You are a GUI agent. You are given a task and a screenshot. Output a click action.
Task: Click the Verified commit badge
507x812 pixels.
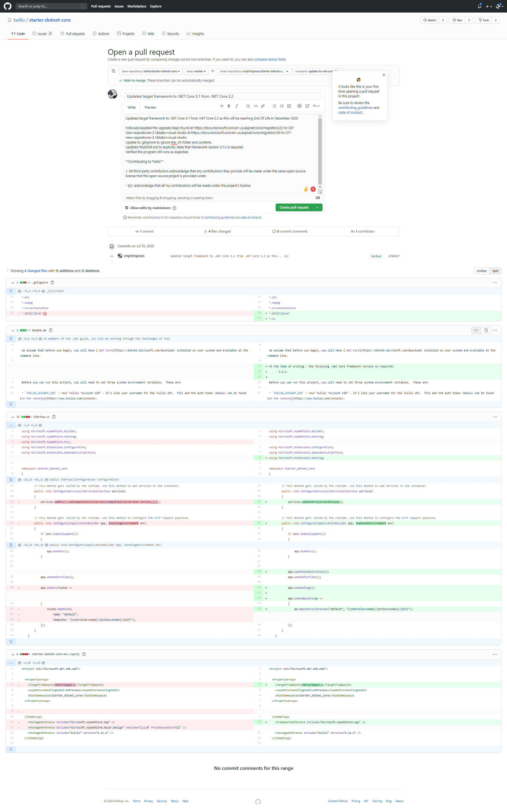[376, 256]
